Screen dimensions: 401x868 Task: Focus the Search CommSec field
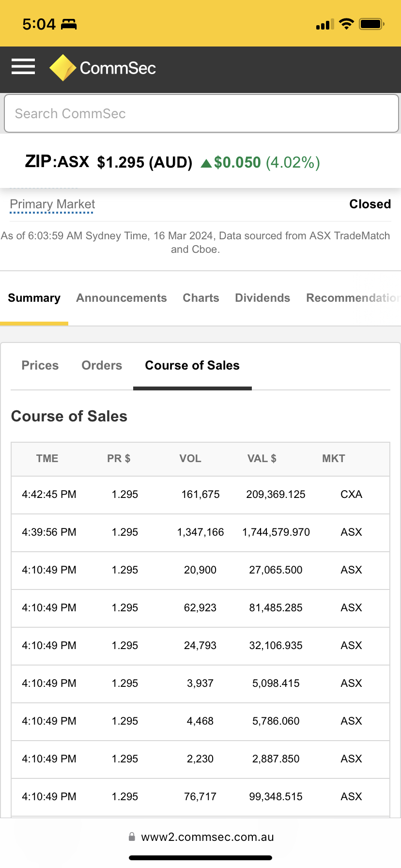[x=201, y=113]
